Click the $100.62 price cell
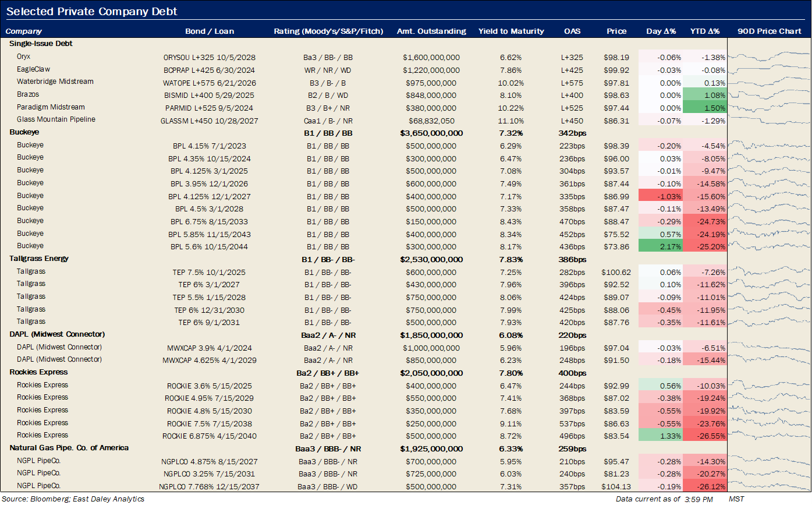 (616, 272)
